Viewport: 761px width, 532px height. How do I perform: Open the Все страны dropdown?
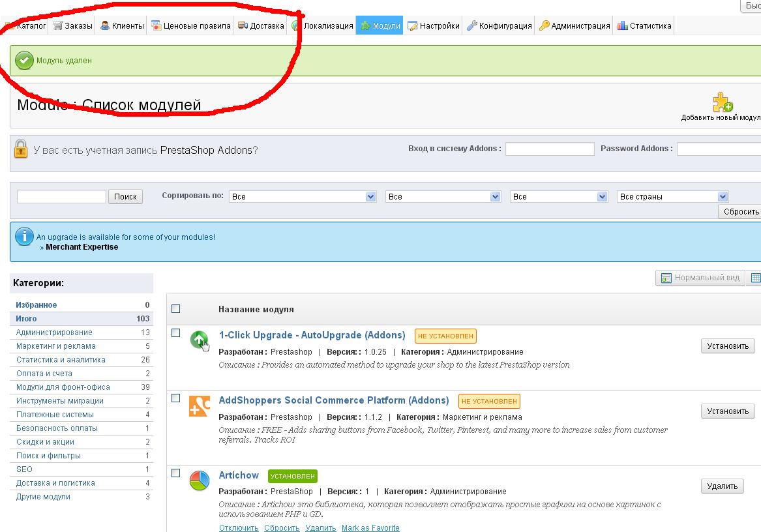click(673, 197)
